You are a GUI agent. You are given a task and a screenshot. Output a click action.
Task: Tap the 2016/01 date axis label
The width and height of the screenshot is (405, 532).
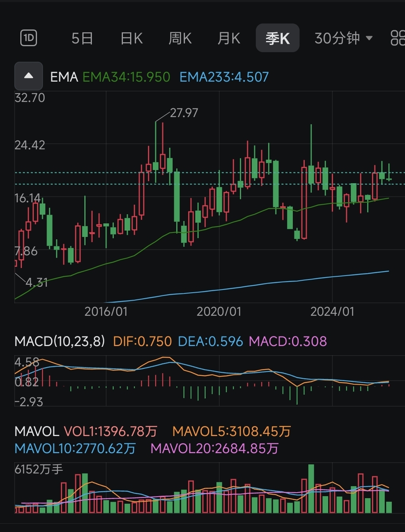click(106, 311)
